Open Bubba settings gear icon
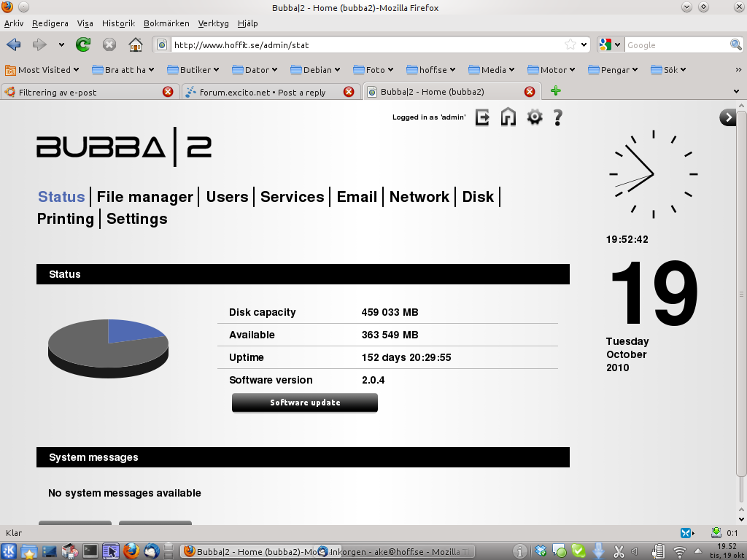 535,117
